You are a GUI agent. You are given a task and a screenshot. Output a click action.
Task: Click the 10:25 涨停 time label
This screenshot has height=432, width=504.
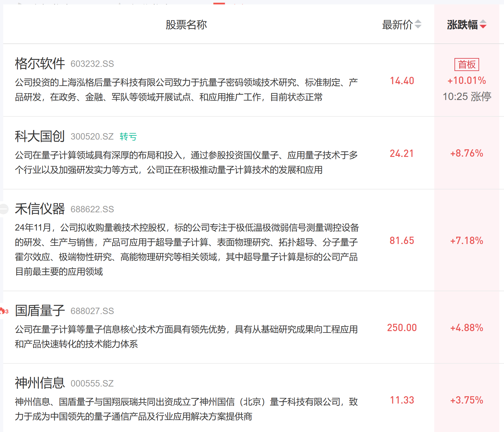point(467,96)
